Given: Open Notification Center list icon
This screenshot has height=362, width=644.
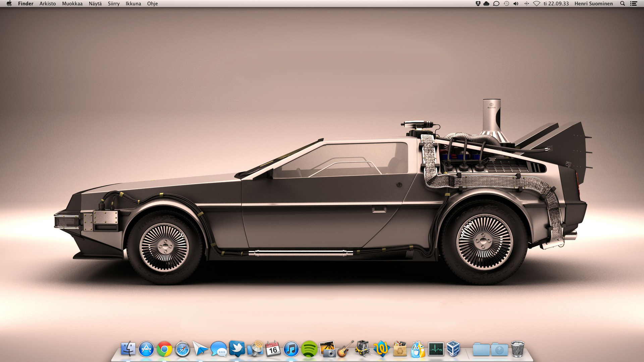Looking at the screenshot, I should tap(634, 4).
